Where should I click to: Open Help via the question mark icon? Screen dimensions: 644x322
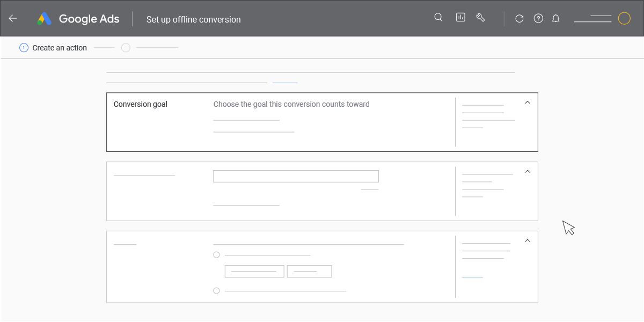point(538,18)
